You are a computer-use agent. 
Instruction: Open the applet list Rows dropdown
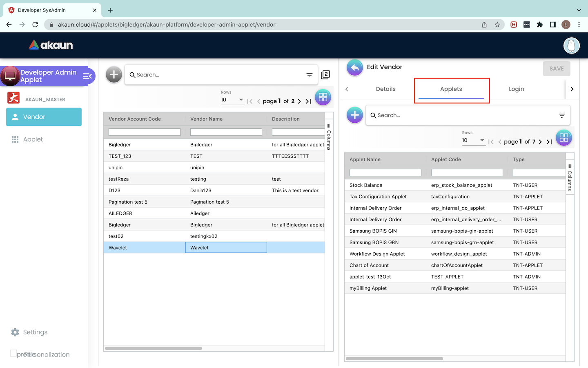point(473,140)
